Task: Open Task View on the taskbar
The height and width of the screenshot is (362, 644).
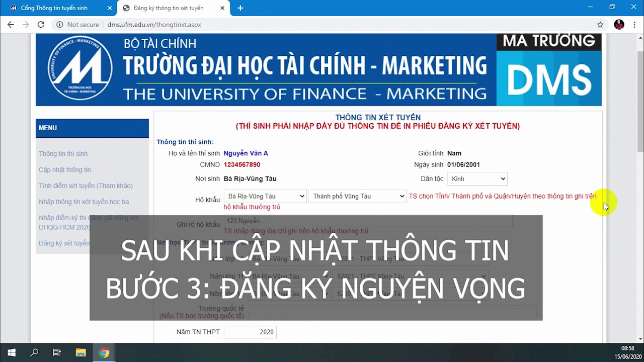Action: click(57, 352)
